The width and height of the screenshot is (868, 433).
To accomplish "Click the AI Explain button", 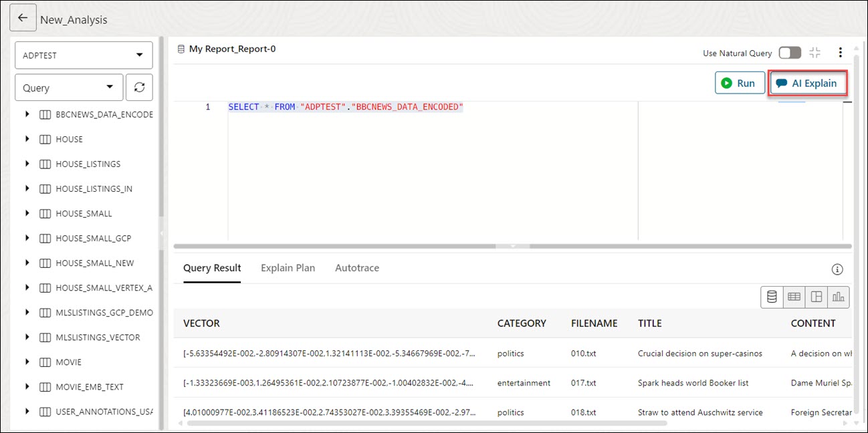I will (807, 84).
